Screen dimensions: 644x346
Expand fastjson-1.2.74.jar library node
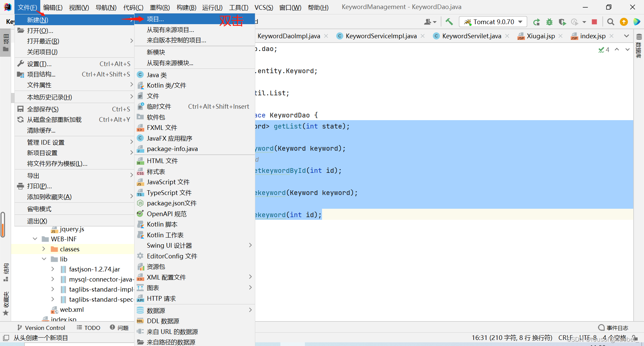pos(53,269)
